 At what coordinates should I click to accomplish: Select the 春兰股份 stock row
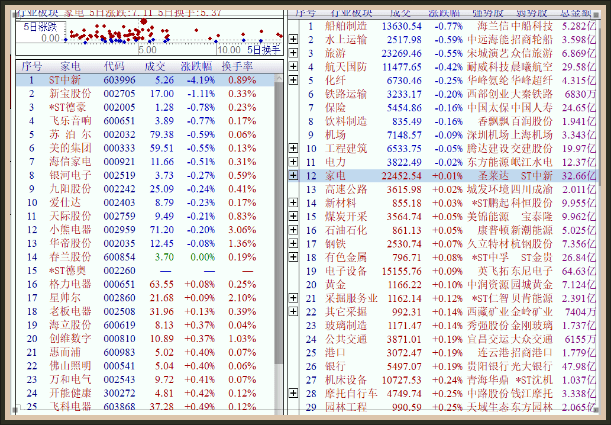point(145,257)
